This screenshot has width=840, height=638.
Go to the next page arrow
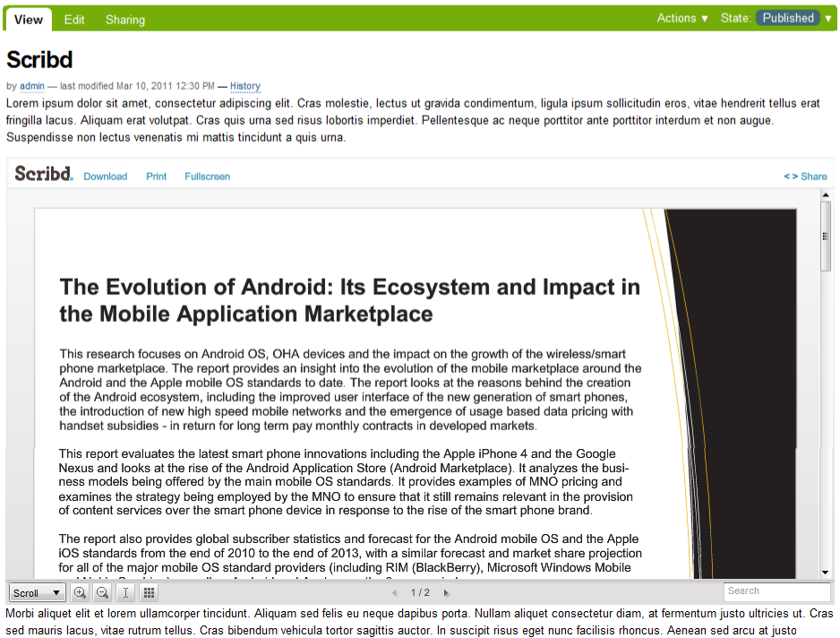point(446,593)
